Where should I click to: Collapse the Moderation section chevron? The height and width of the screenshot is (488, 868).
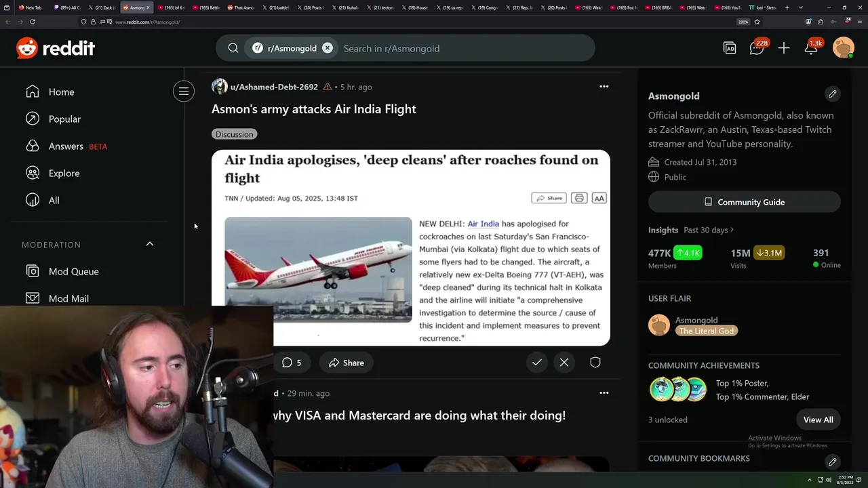point(150,244)
